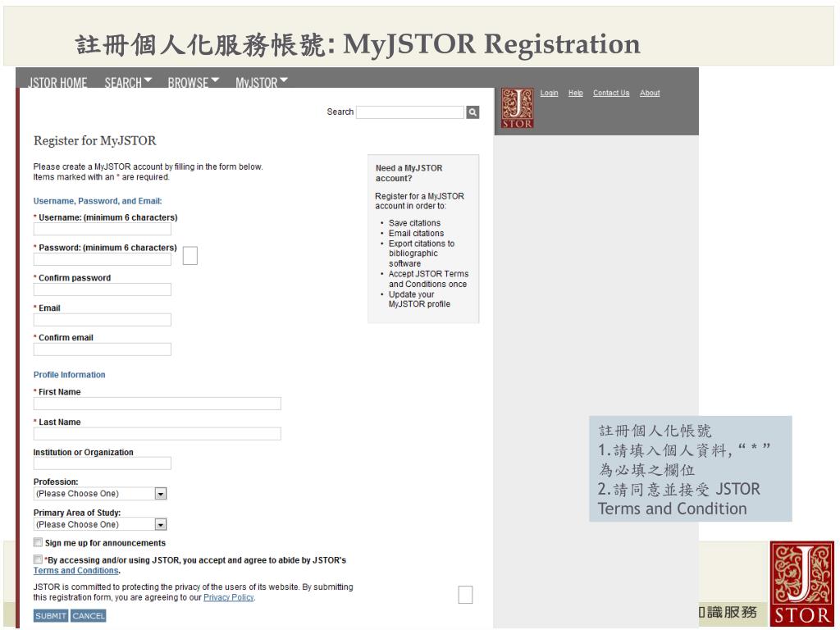Open the Terms and Conditions link
840x630 pixels.
(75, 571)
